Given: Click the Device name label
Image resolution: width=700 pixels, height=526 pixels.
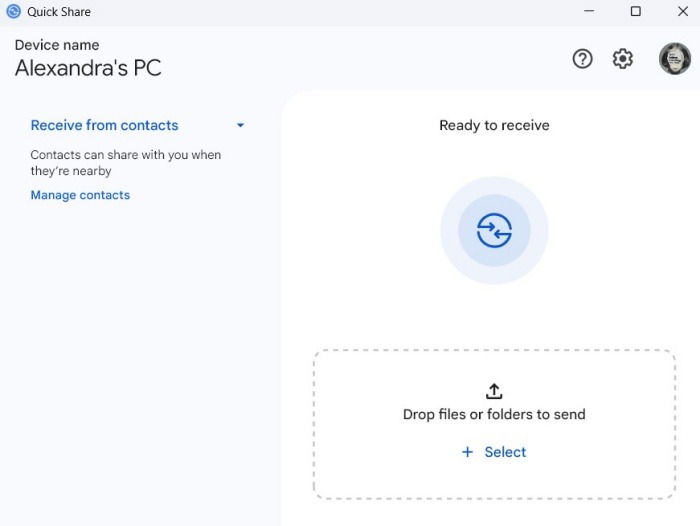Looking at the screenshot, I should pos(57,45).
